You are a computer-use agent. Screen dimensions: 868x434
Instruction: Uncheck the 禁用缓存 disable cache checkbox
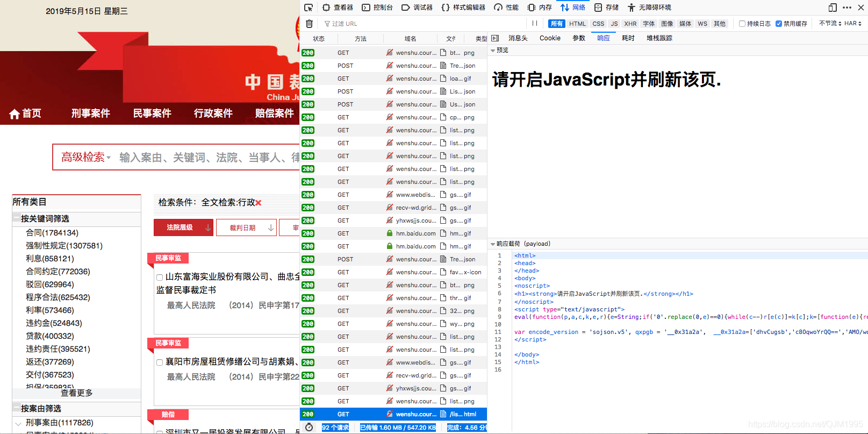pyautogui.click(x=779, y=24)
